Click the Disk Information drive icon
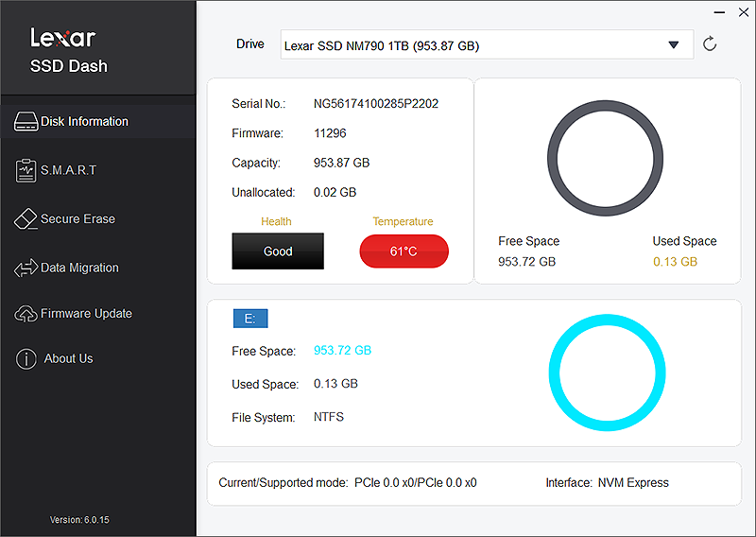 [26, 122]
